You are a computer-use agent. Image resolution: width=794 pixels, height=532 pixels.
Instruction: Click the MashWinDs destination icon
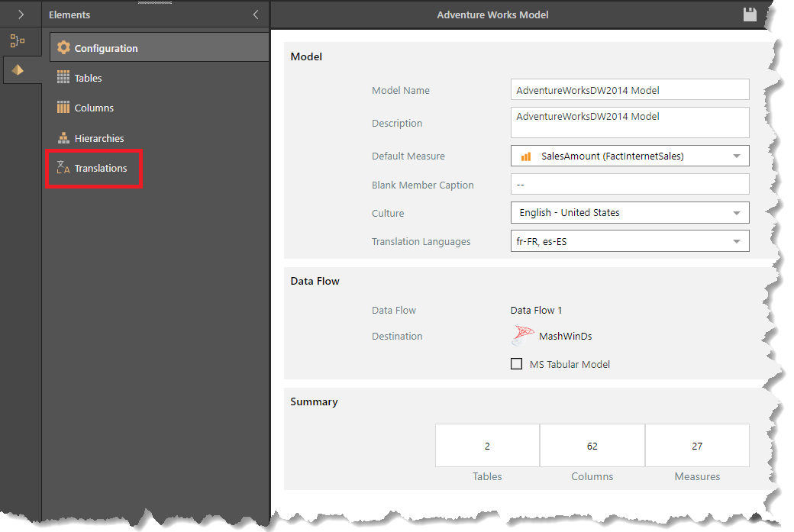(523, 336)
